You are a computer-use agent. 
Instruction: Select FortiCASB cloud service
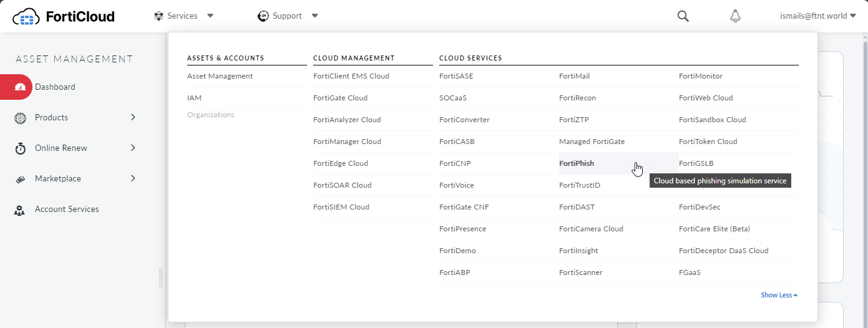[457, 142]
